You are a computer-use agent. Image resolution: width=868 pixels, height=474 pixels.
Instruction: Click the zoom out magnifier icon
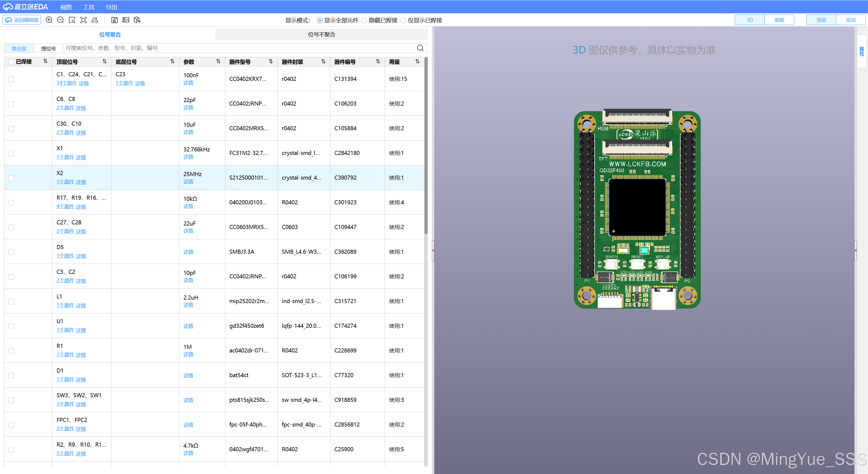coord(61,20)
